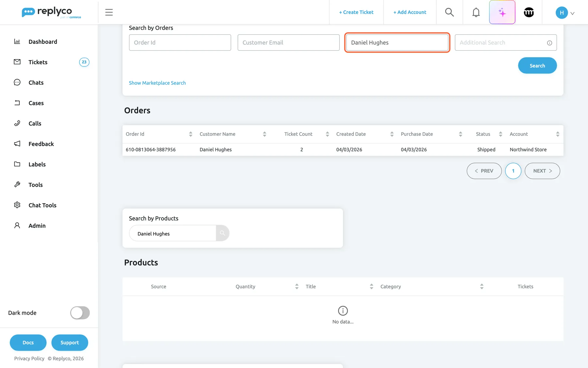588x368 pixels.
Task: Sort orders by Customer Name
Action: pos(265,134)
